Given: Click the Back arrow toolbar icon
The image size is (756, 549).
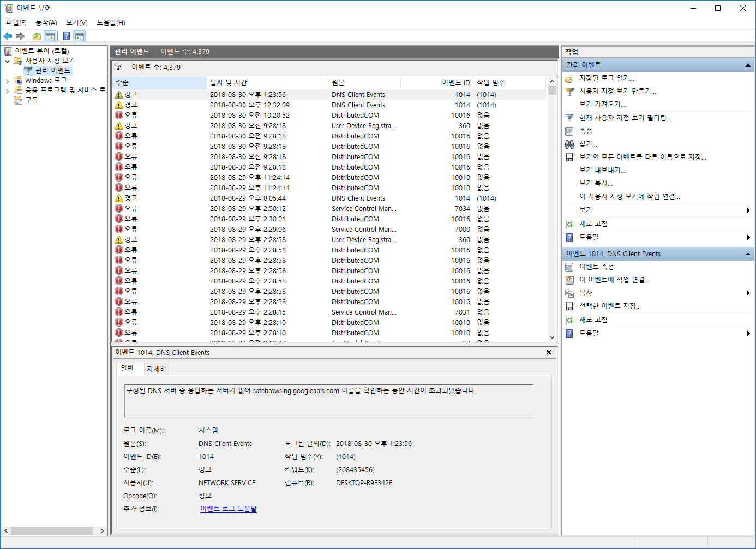Looking at the screenshot, I should 8,36.
